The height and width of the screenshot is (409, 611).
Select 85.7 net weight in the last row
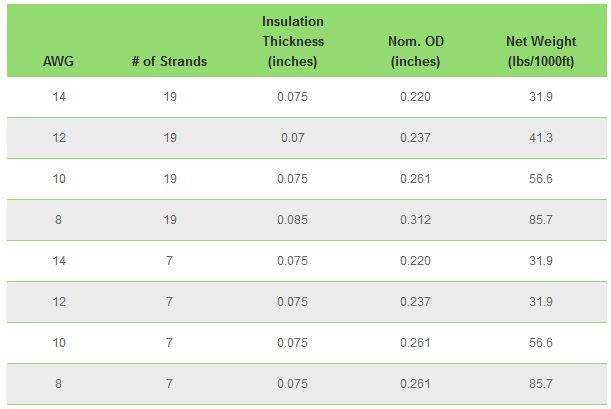coord(540,384)
